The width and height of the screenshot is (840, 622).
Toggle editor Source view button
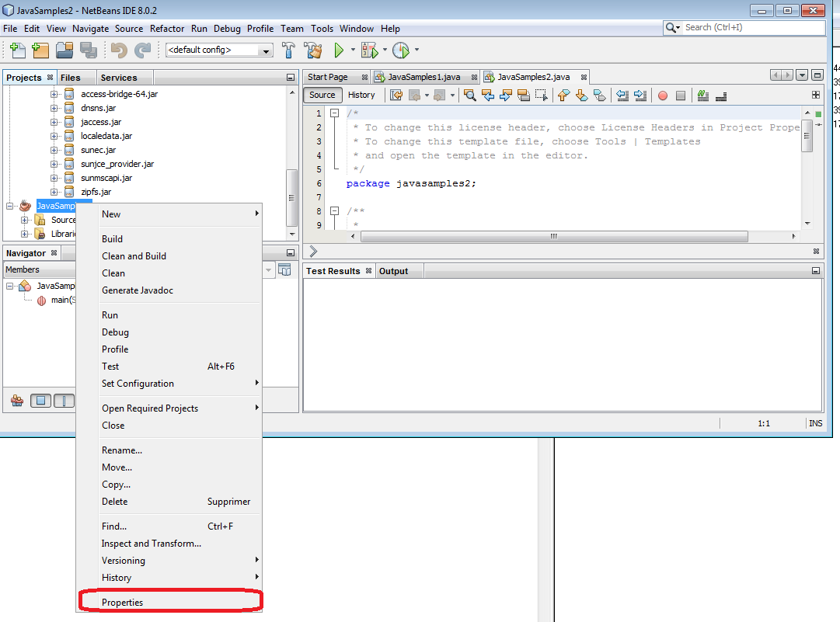(322, 95)
